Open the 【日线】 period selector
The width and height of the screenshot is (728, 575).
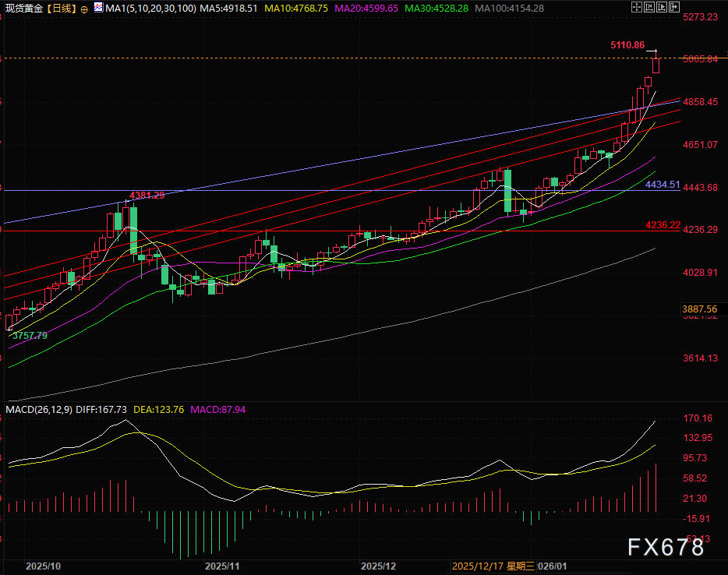(x=61, y=8)
